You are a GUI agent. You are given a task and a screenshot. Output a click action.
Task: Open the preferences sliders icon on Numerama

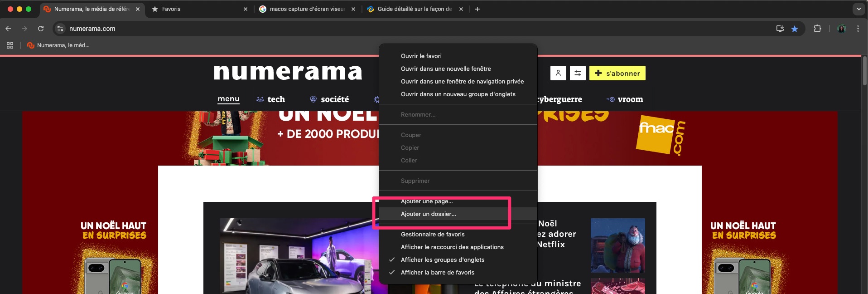pyautogui.click(x=578, y=73)
